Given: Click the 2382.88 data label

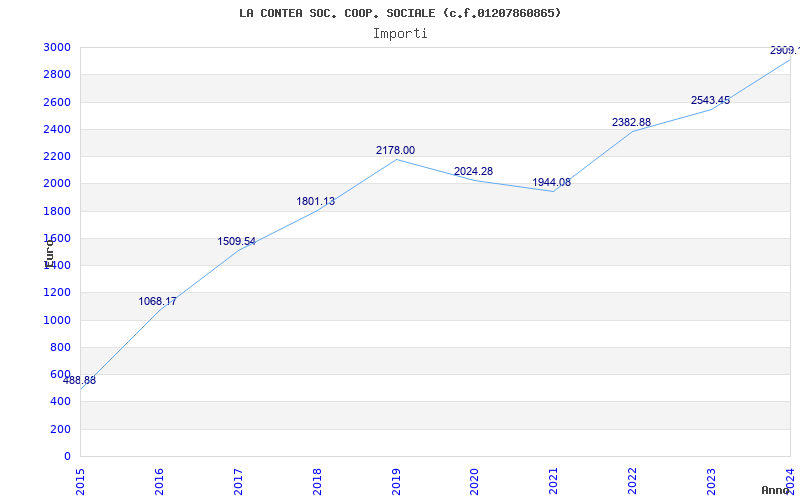Looking at the screenshot, I should 631,122.
